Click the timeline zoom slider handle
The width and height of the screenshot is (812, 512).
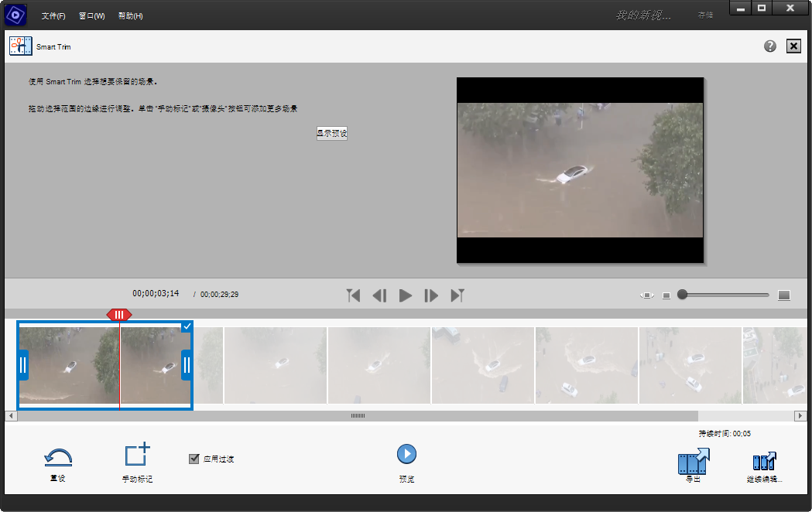pyautogui.click(x=682, y=295)
